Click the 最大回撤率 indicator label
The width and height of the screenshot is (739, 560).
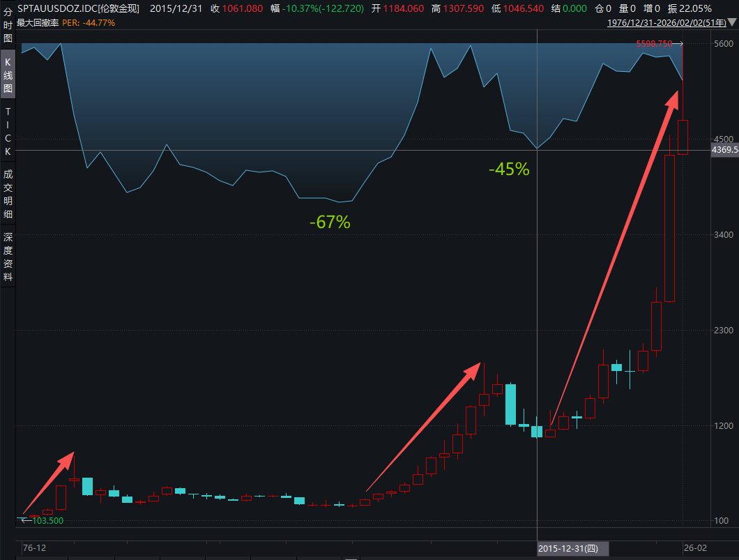tap(38, 22)
